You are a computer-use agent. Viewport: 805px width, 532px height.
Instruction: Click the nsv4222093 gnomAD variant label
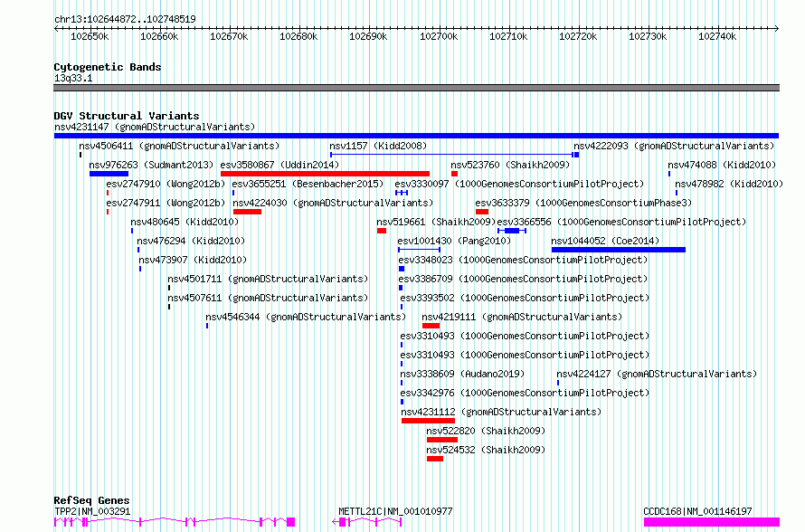point(674,146)
